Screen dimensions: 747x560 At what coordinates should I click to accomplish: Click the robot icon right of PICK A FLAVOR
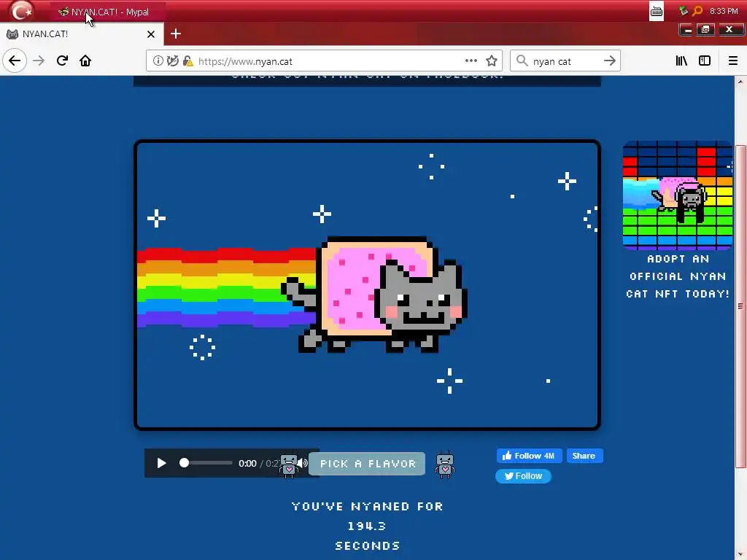coord(445,464)
